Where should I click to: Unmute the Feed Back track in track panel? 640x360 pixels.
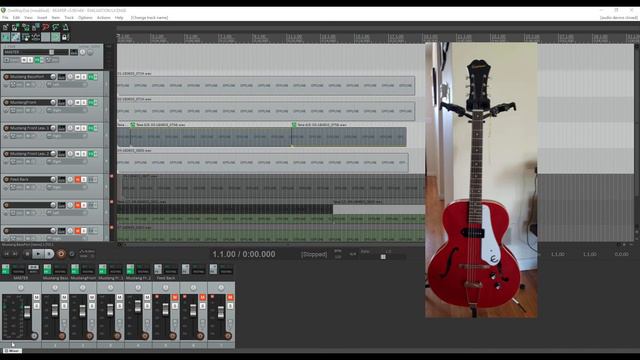pyautogui.click(x=78, y=180)
